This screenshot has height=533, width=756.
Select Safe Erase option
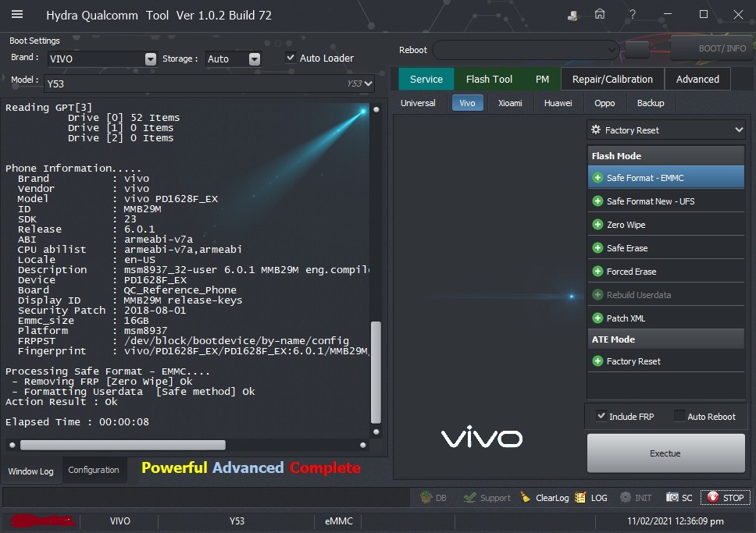tap(666, 248)
